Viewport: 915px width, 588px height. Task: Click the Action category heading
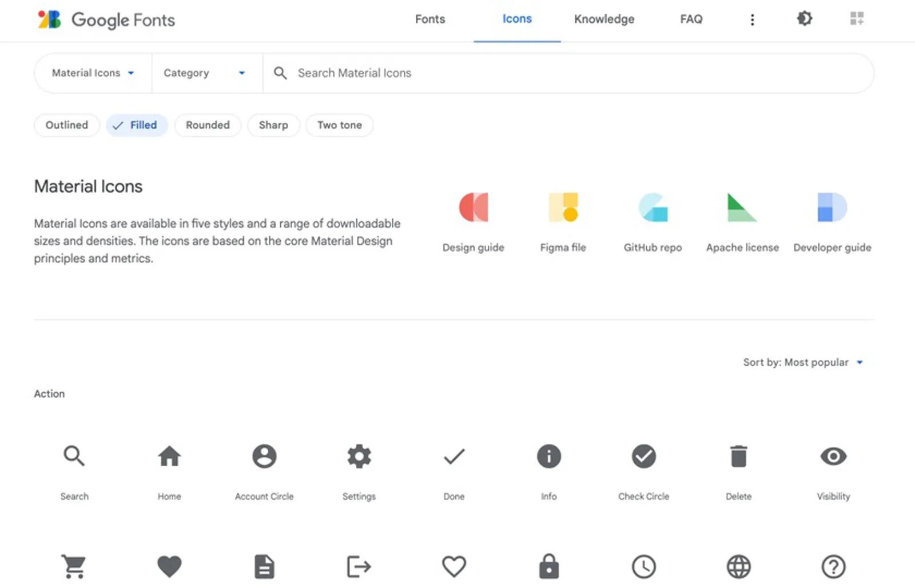coord(49,394)
